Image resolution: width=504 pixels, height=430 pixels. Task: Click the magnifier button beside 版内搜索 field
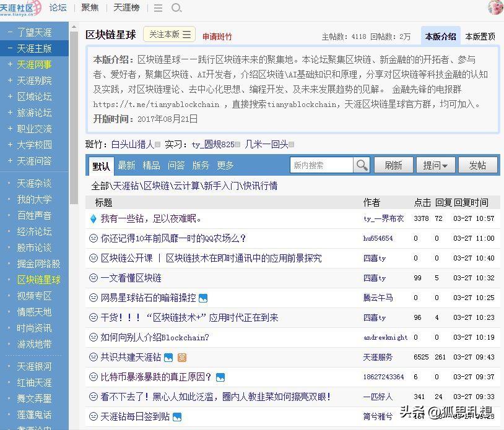pos(362,165)
